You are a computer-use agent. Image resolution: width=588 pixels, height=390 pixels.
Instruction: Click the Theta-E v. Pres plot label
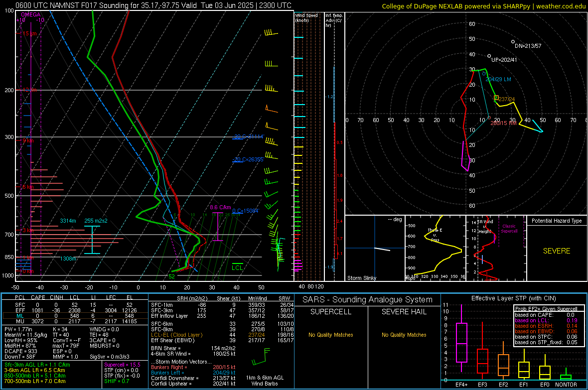pyautogui.click(x=435, y=235)
